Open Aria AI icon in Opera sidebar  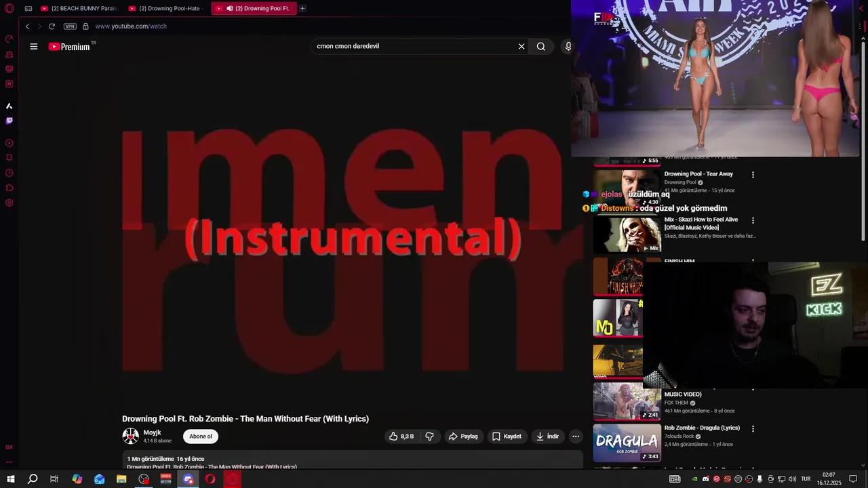(x=9, y=106)
